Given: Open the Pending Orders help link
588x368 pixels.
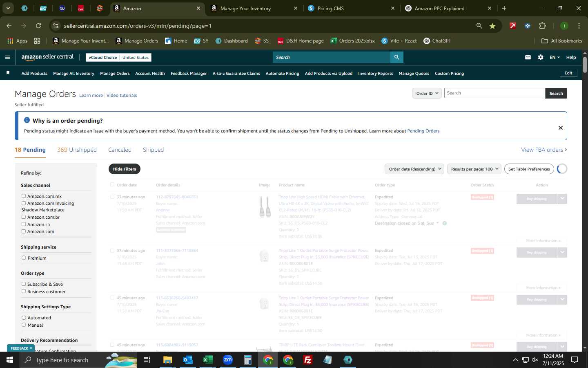Looking at the screenshot, I should (x=423, y=131).
